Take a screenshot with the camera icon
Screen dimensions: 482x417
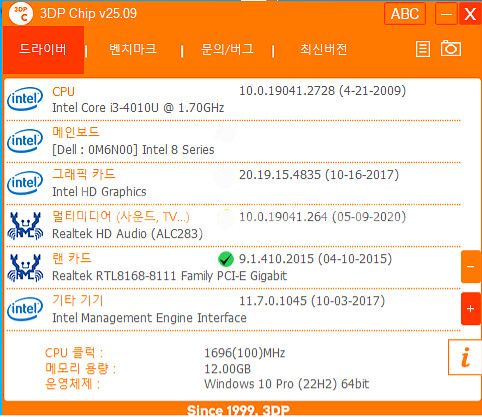click(451, 49)
